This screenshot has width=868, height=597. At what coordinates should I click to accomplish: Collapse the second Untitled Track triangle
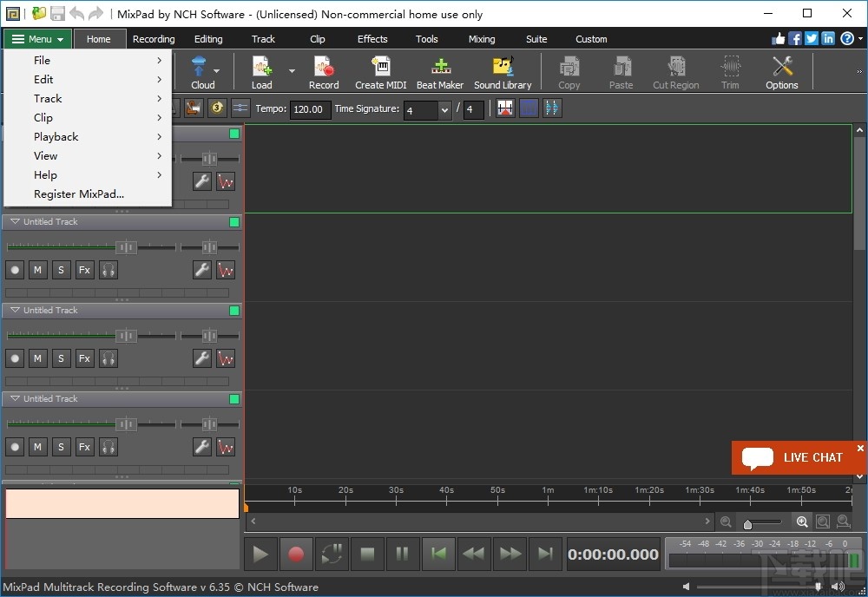tap(15, 222)
